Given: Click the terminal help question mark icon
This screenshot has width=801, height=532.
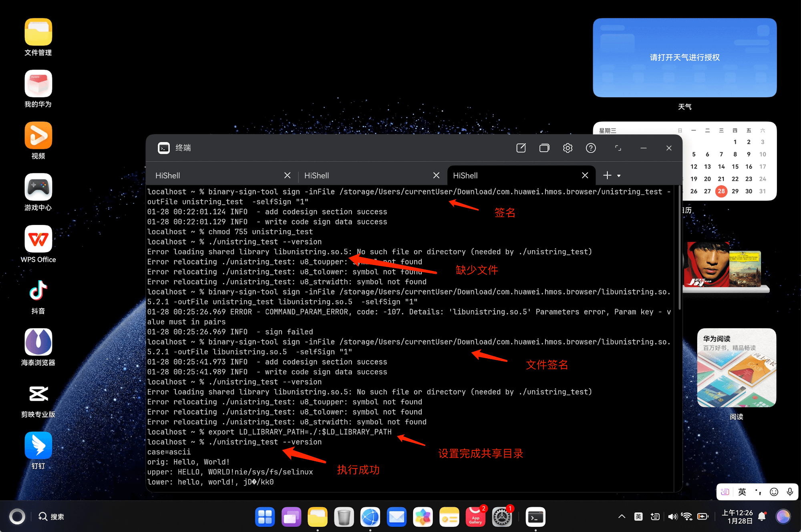Looking at the screenshot, I should coord(591,148).
